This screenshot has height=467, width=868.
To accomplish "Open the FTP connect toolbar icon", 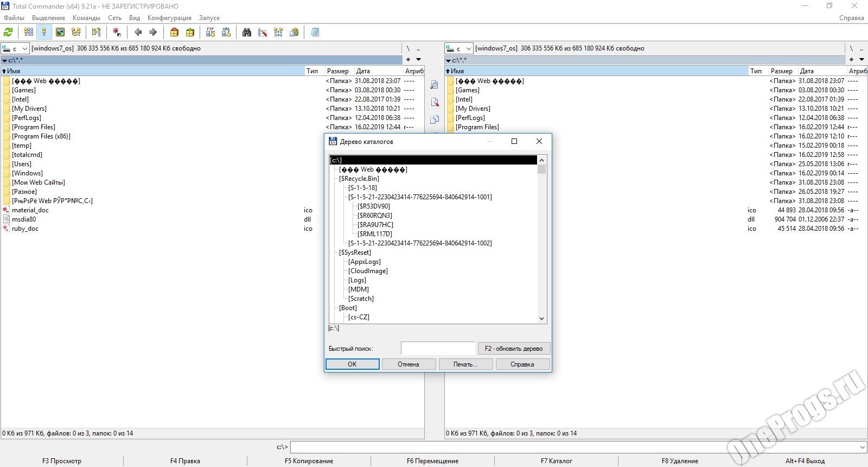I will pos(210,33).
